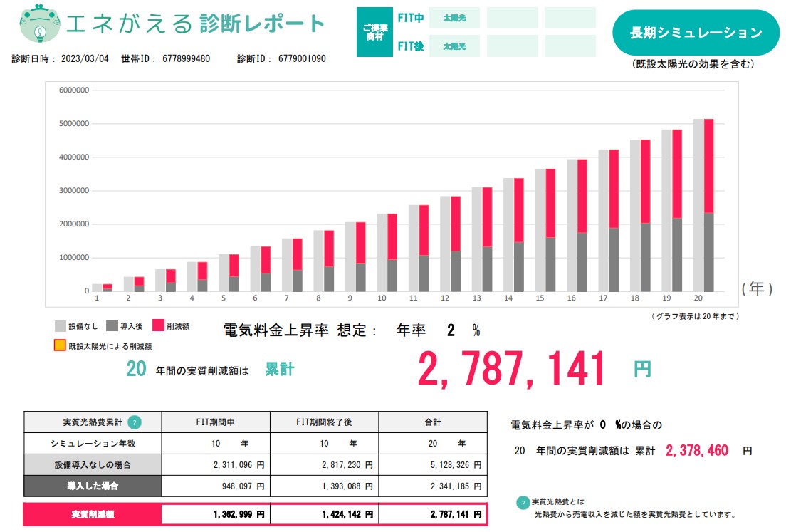786x532 pixels.
Task: Click the year 10 bar in chart
Action: pos(387,253)
